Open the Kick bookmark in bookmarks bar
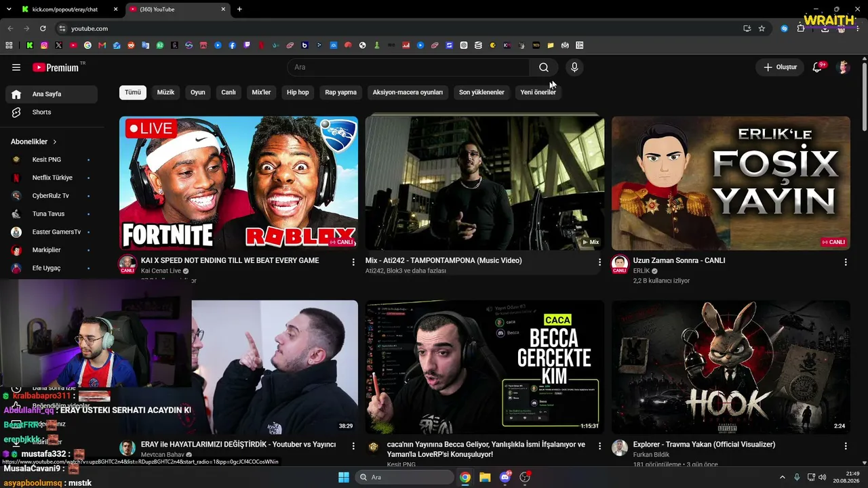The height and width of the screenshot is (488, 868). coord(30,45)
